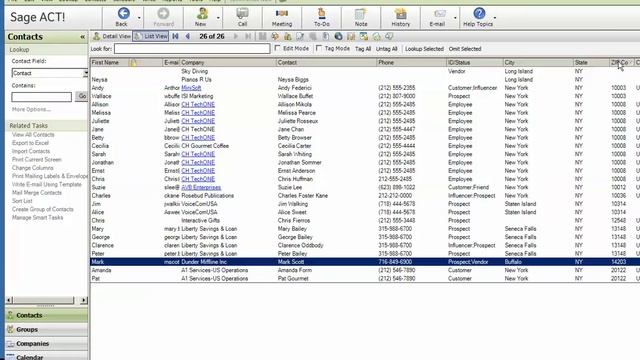Record History using toolbar icon
640x360 pixels.
(400, 14)
